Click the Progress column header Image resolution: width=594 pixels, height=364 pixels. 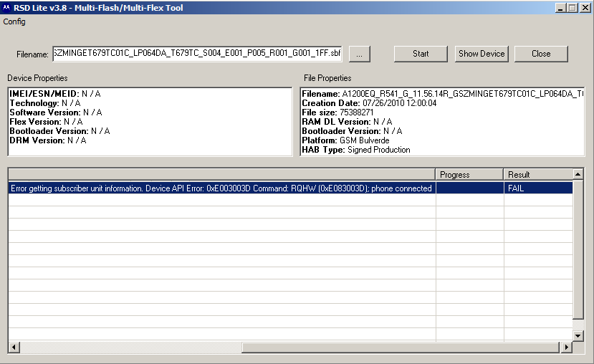[469, 175]
